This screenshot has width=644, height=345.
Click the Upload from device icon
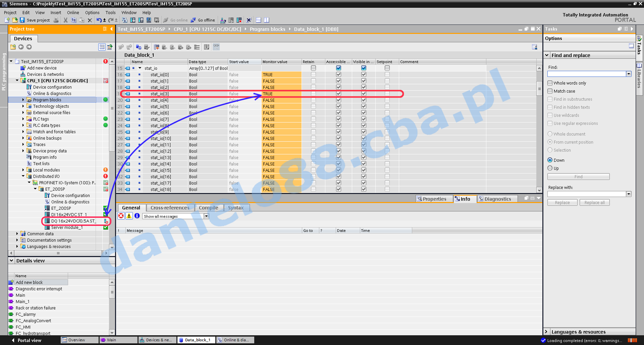pos(141,20)
